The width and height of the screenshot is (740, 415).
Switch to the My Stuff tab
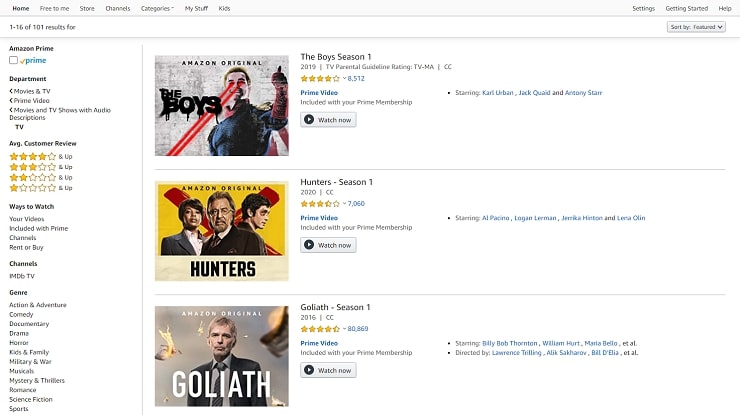point(196,8)
